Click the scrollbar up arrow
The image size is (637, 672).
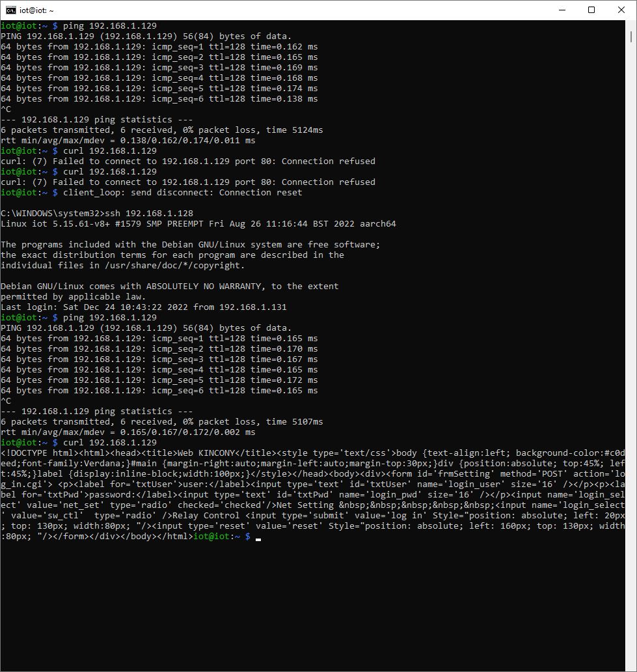[631, 25]
